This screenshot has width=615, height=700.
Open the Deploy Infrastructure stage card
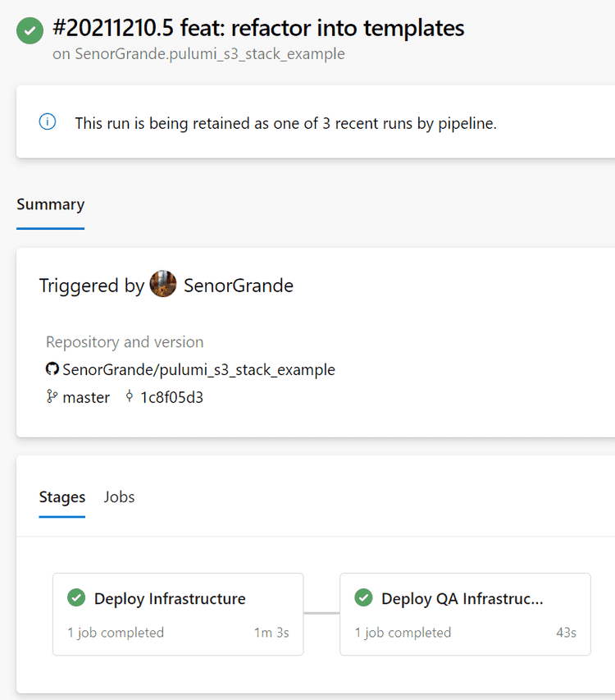coord(178,615)
